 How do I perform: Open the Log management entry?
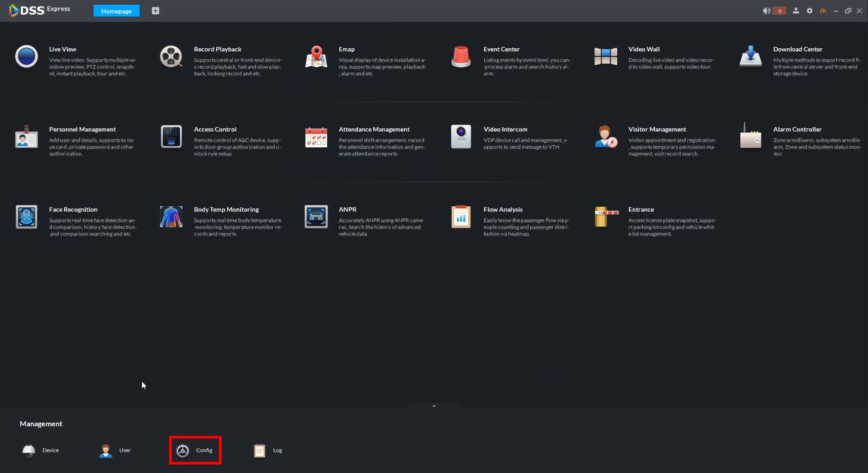click(268, 451)
